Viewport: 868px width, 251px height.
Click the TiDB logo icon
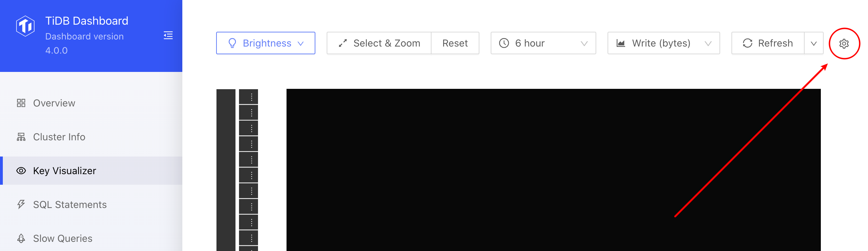(25, 26)
